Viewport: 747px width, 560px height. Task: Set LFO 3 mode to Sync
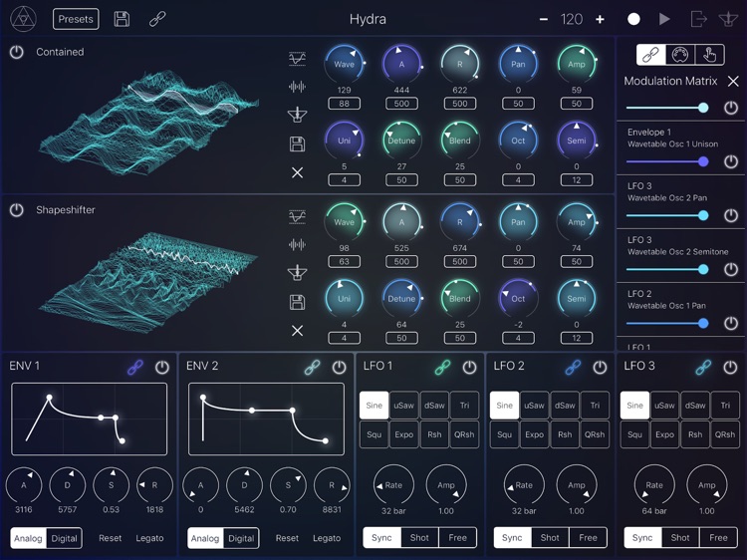coord(642,538)
